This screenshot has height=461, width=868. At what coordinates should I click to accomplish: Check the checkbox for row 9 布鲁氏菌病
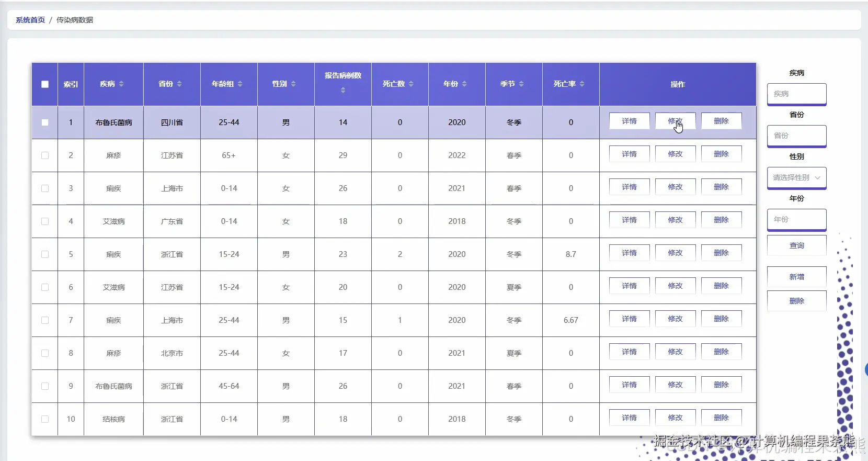pyautogui.click(x=45, y=386)
